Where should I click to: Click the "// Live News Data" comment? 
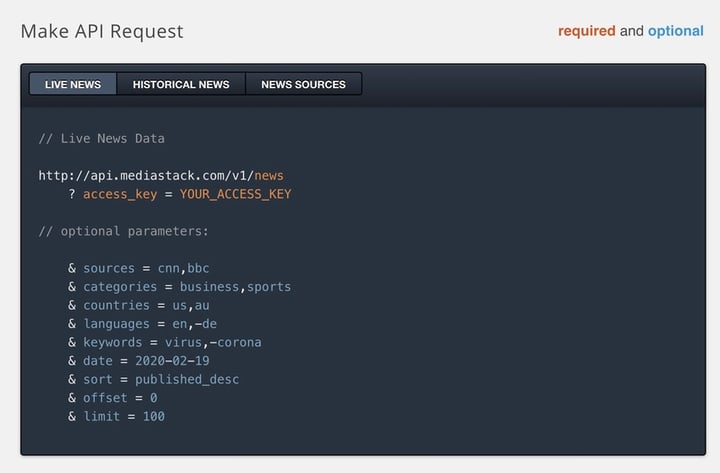tap(101, 138)
